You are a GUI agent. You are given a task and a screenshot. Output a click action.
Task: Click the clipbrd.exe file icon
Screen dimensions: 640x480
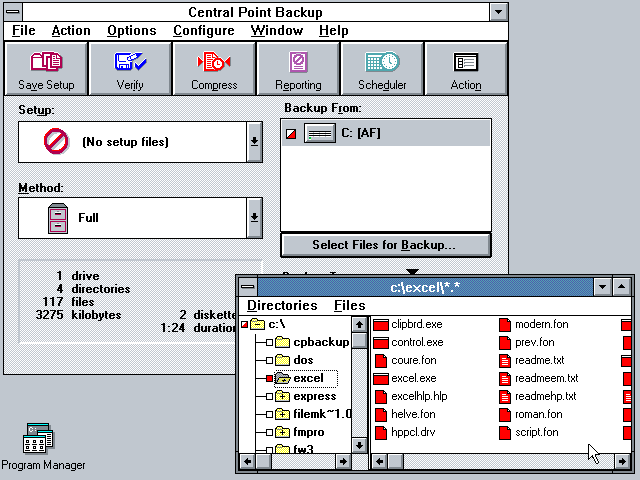tap(381, 325)
